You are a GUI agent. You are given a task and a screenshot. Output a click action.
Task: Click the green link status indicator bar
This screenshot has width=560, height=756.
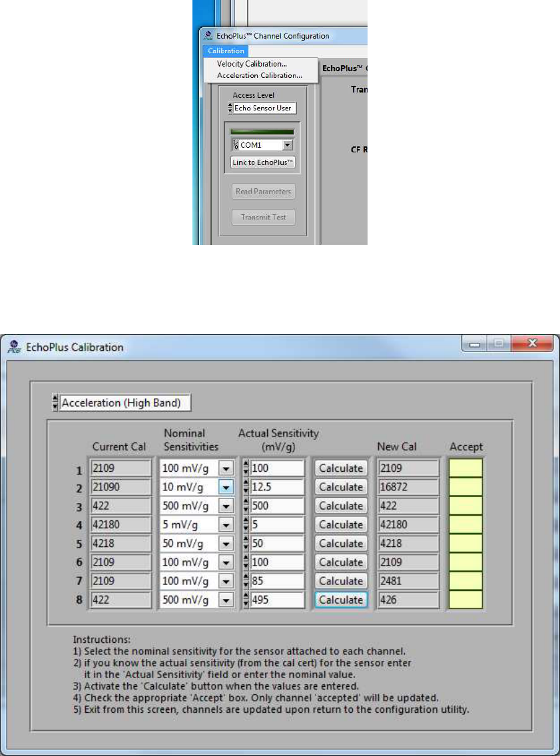[262, 132]
